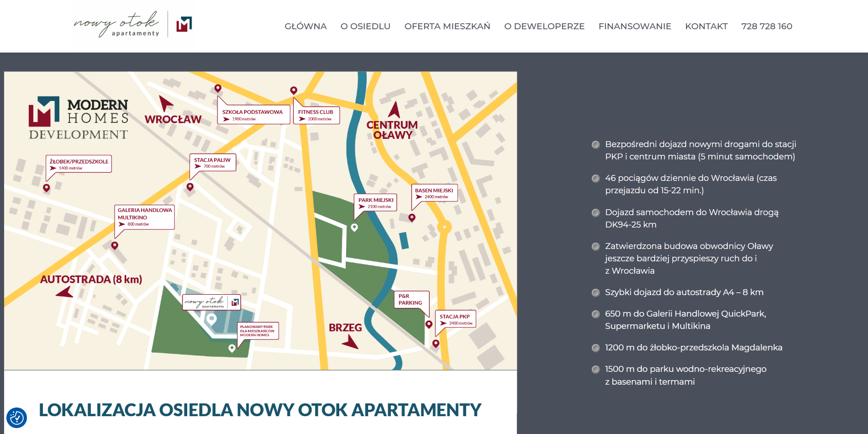The height and width of the screenshot is (434, 868).
Task: Click the Galeria Handlowa Multikino map pin
Action: coord(115,245)
